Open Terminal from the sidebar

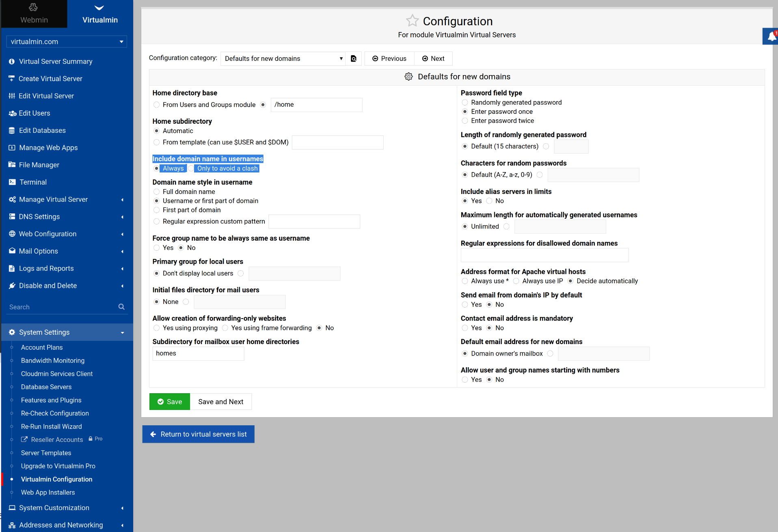click(33, 182)
